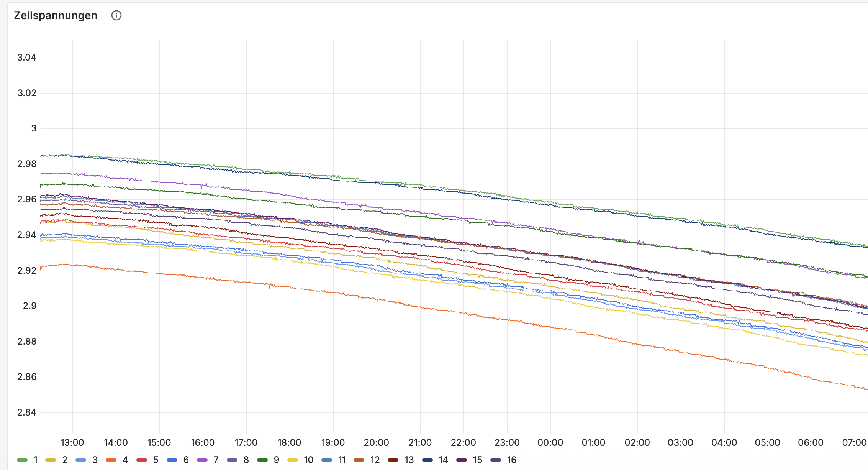Click the Zellspannungen panel title
Image resolution: width=868 pixels, height=470 pixels.
[56, 16]
